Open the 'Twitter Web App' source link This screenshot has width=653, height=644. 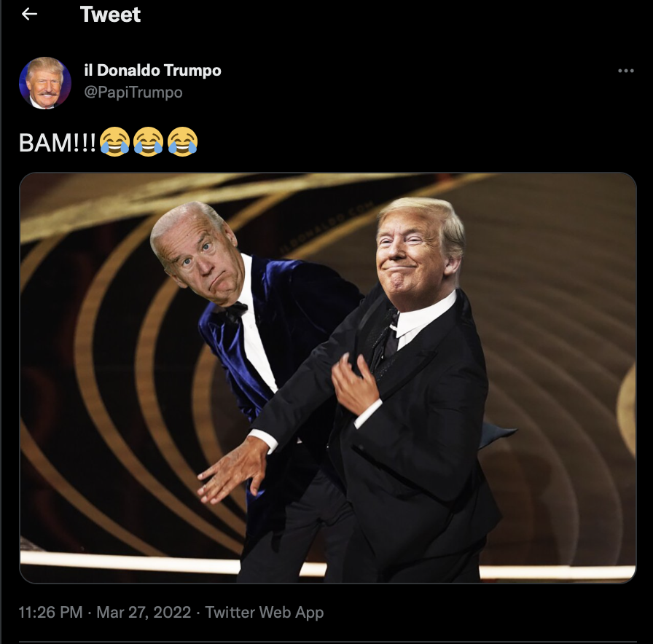click(x=265, y=613)
